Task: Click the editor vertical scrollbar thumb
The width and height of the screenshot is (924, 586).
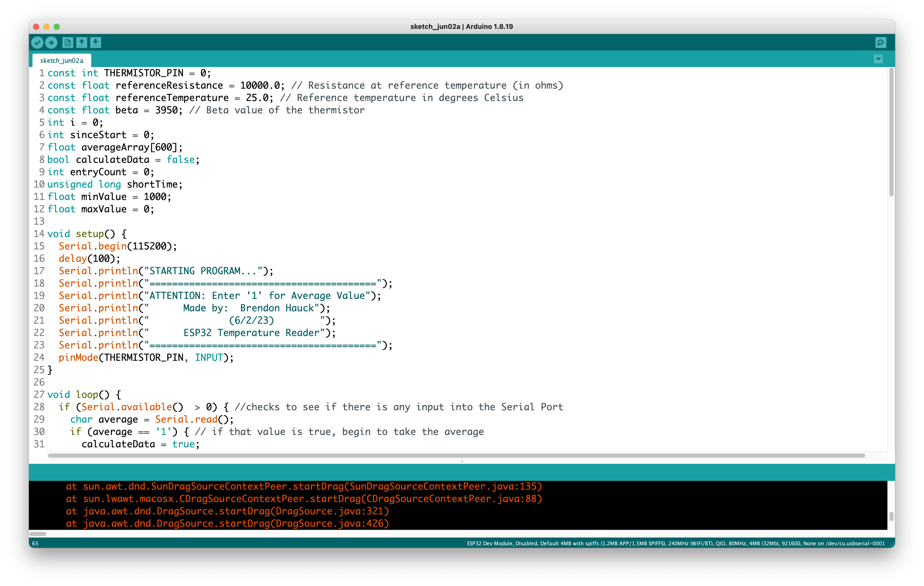Action: point(891,132)
